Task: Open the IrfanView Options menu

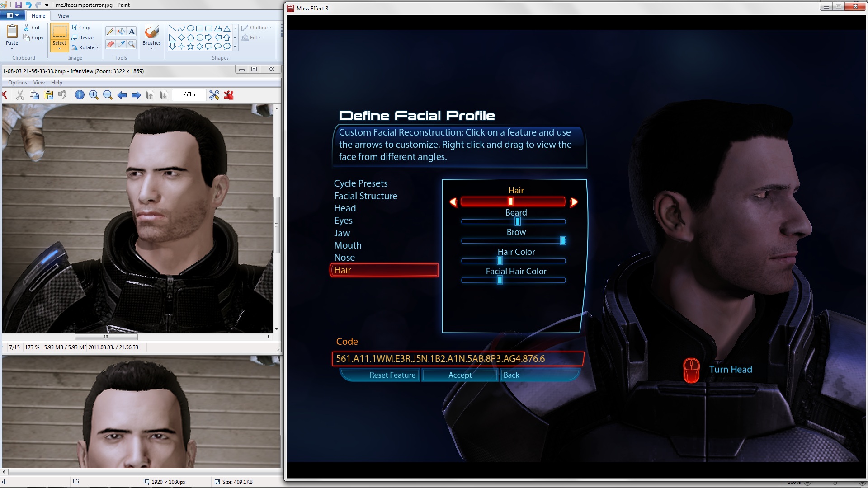Action: [x=18, y=83]
